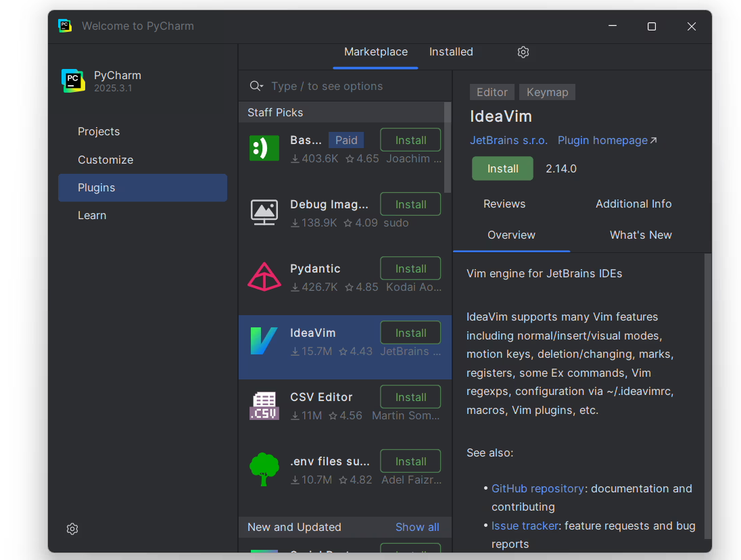Click the New and Updated header
Viewport: 741px width, 560px height.
pos(294,527)
